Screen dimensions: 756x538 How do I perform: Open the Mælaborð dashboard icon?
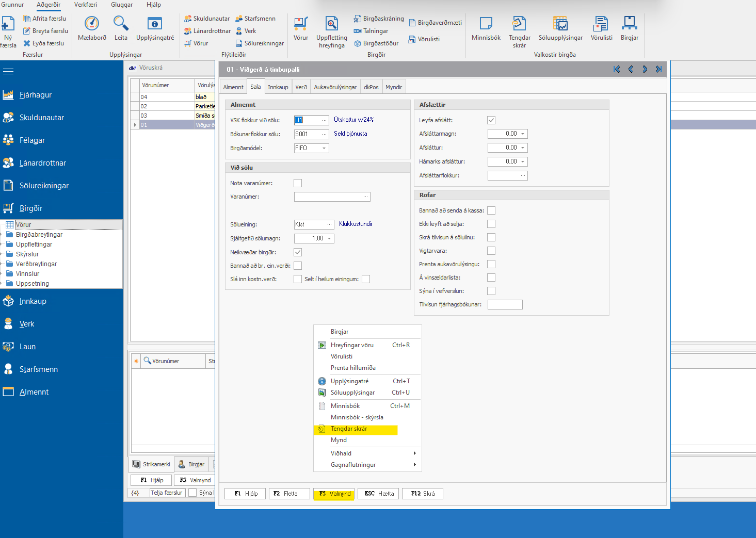pos(92,24)
